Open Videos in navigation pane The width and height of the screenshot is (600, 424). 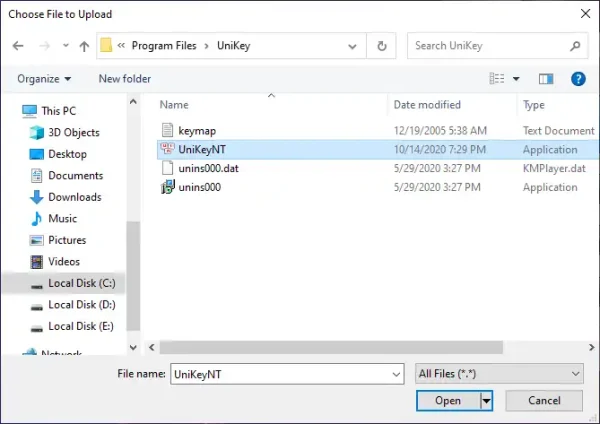tap(64, 261)
